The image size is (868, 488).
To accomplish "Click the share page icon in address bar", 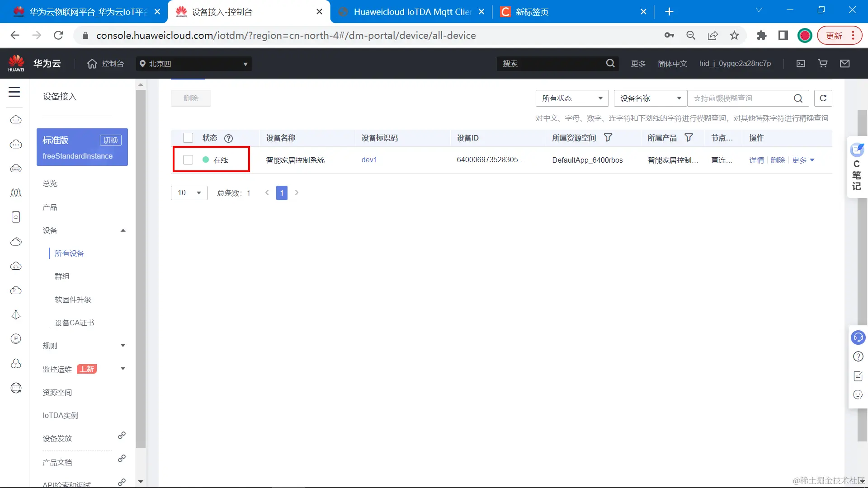I will 712,35.
